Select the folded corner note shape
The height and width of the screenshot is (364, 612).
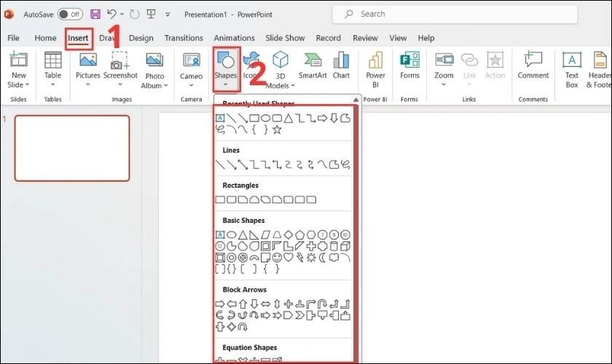click(265, 258)
